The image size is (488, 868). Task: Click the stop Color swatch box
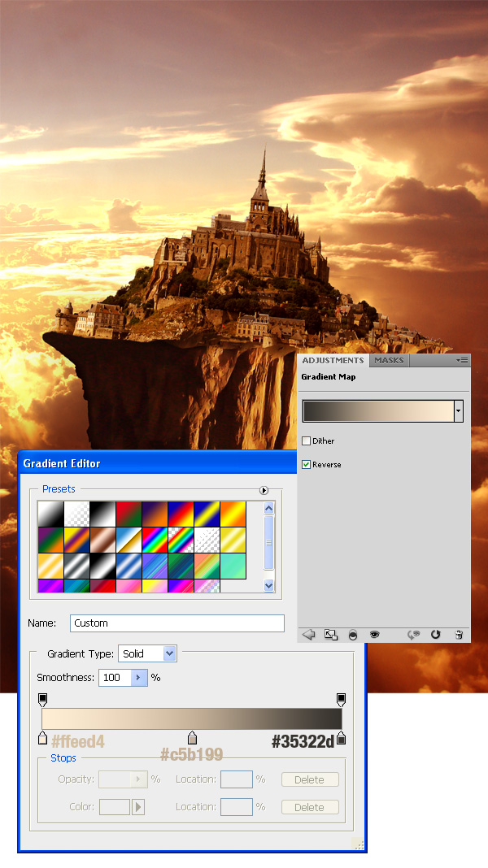(115, 807)
